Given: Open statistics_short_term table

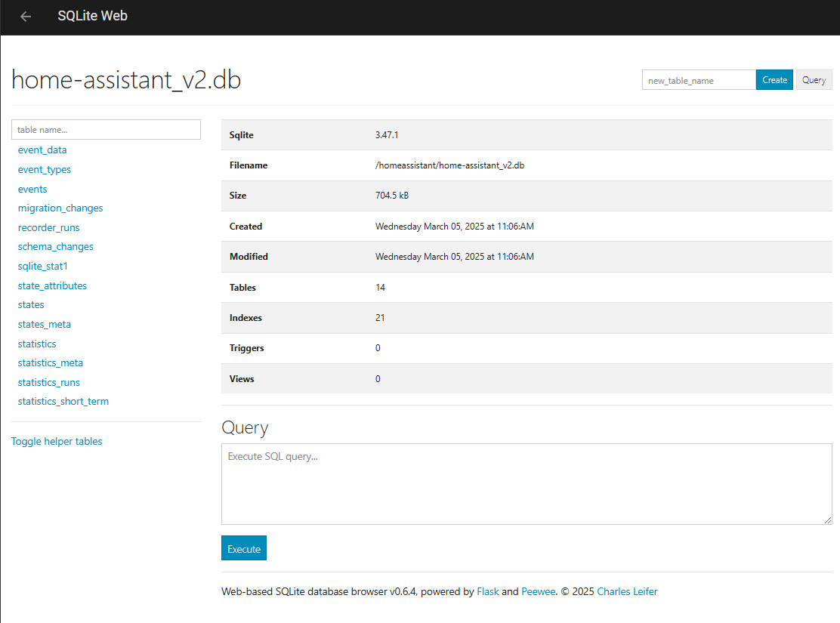Looking at the screenshot, I should (63, 401).
